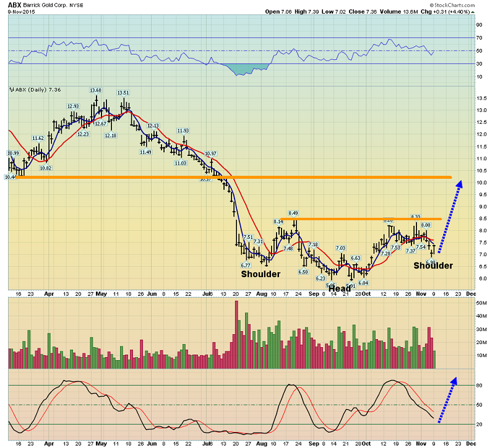Click the 80 level on the stochastic axis
The height and width of the screenshot is (448, 495).
coord(479,386)
